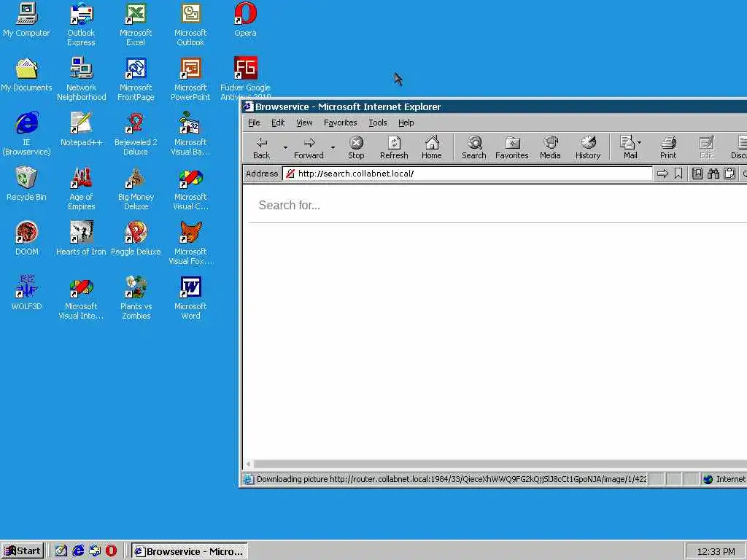This screenshot has height=560, width=747.
Task: Open the Search pane in the toolbar
Action: (474, 147)
